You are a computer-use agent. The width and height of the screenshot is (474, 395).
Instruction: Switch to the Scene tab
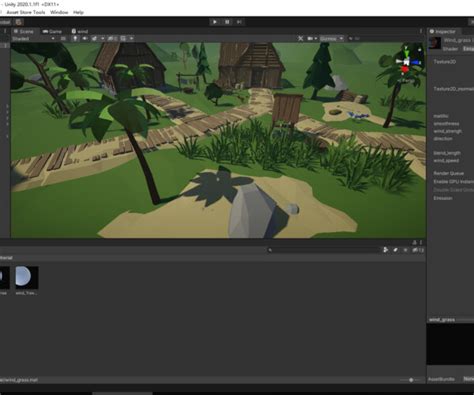tap(24, 31)
